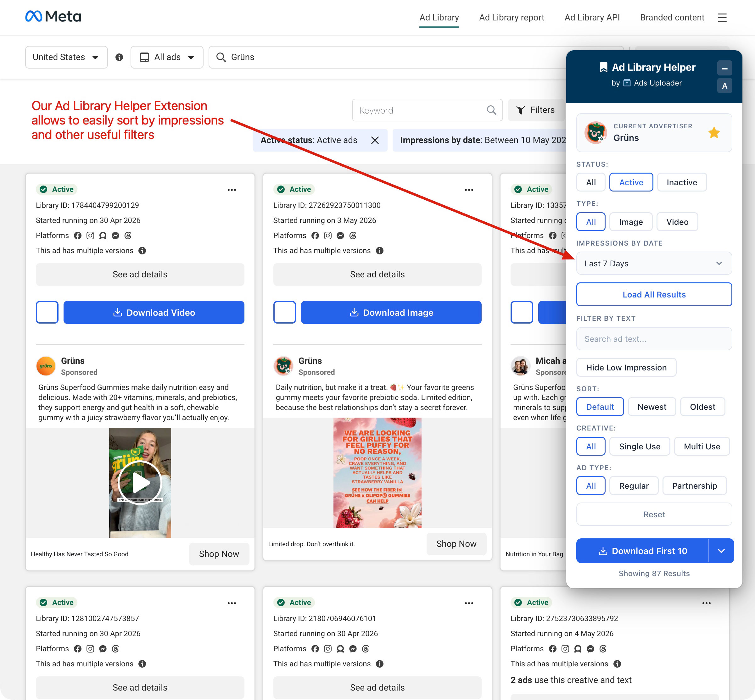The width and height of the screenshot is (755, 700).
Task: Click the search magnifier in Keyword field
Action: pyautogui.click(x=491, y=110)
